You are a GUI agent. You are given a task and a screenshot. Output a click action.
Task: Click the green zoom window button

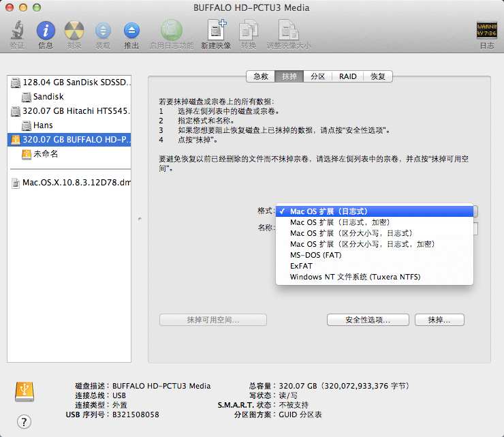(37, 7)
